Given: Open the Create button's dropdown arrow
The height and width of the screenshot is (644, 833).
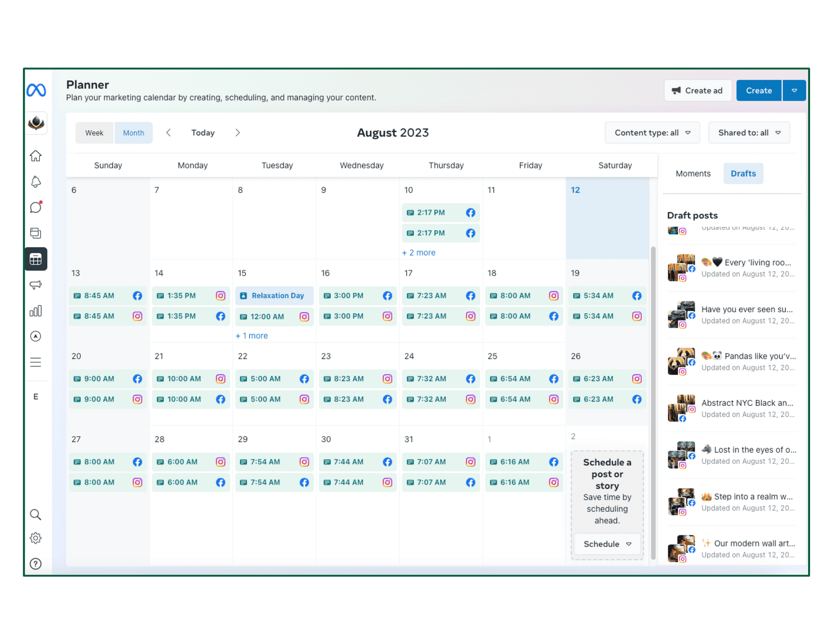Looking at the screenshot, I should point(794,90).
